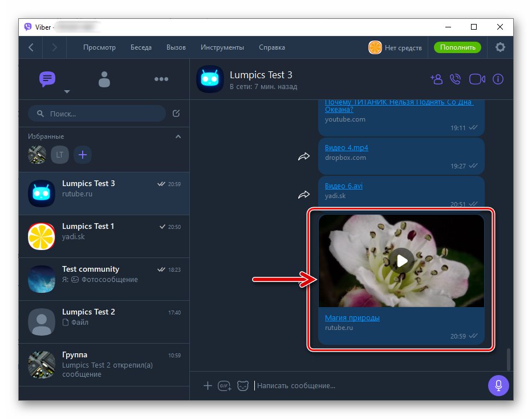The width and height of the screenshot is (532, 419).
Task: Open the settings gear
Action: pyautogui.click(x=500, y=47)
